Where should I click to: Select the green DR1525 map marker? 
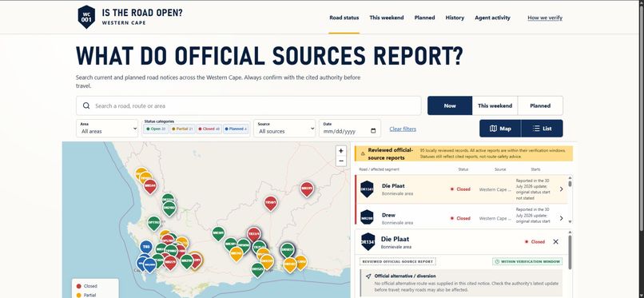257,269
